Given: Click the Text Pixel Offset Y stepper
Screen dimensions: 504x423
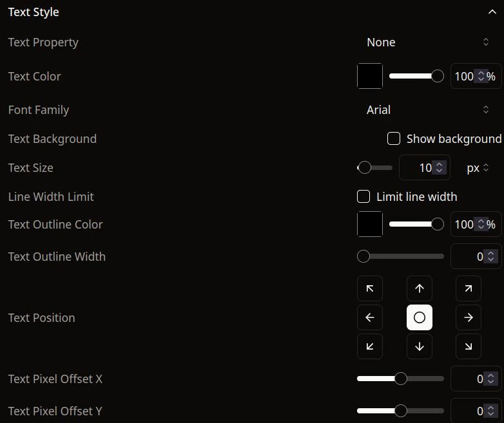Looking at the screenshot, I should tap(490, 411).
